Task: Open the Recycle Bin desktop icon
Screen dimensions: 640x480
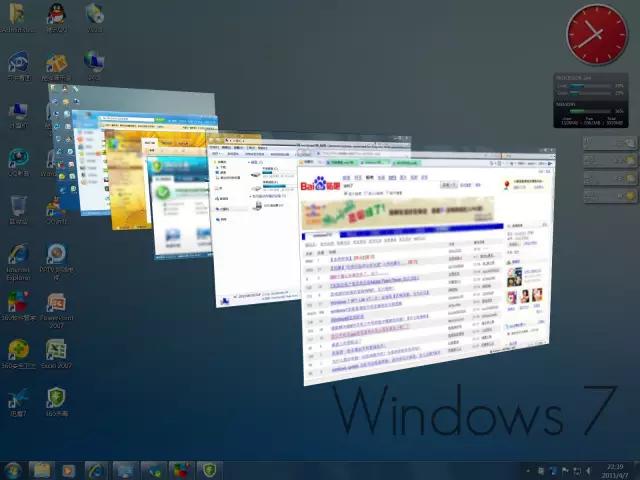Action: [x=18, y=210]
